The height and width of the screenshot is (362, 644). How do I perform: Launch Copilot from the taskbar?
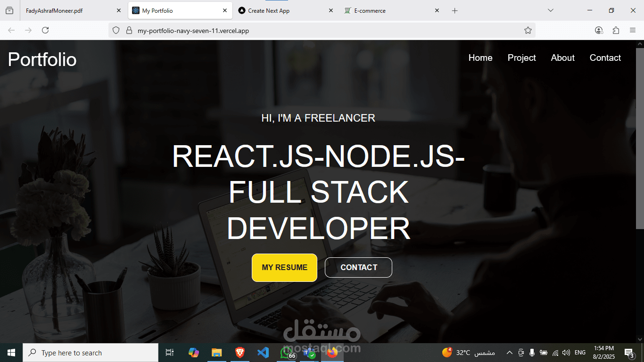coord(193,353)
